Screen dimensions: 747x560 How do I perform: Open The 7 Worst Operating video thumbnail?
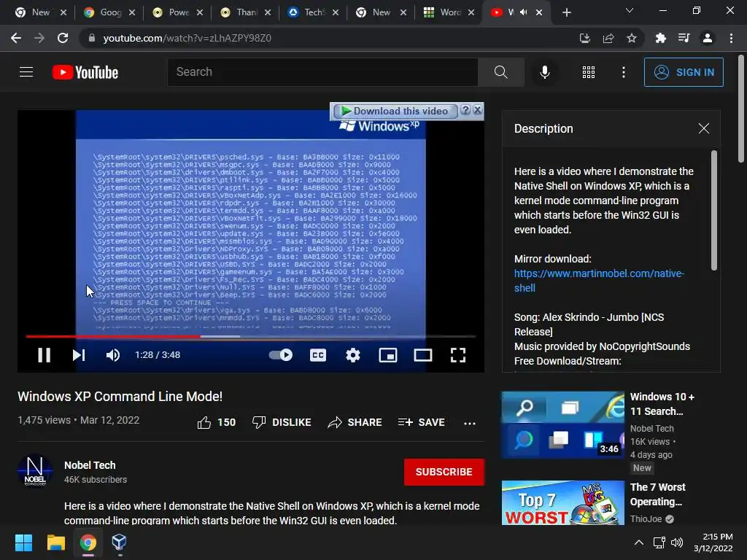tap(562, 503)
